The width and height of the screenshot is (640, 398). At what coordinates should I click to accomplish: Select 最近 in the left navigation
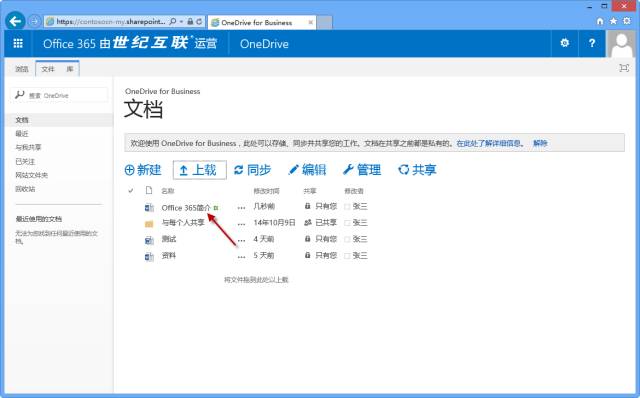click(x=22, y=133)
